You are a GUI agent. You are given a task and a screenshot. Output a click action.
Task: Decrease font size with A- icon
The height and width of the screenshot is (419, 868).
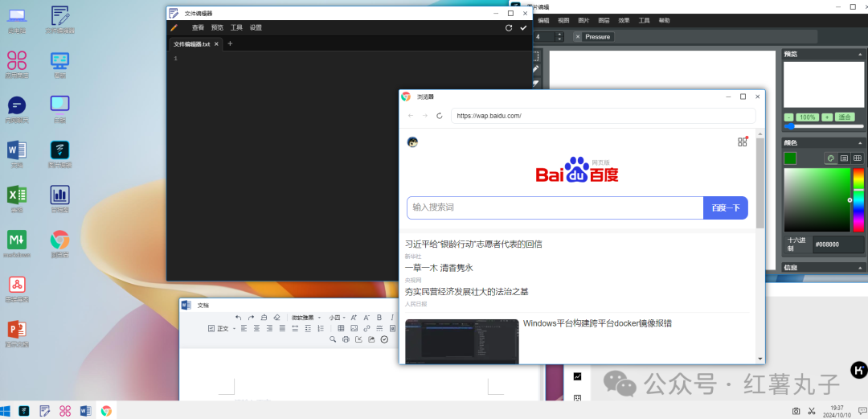pos(366,318)
